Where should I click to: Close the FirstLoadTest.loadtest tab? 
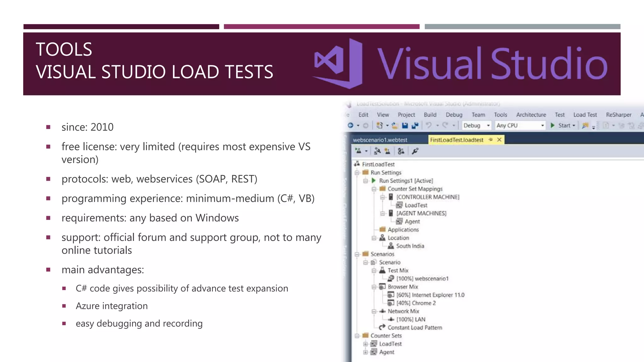(x=499, y=140)
